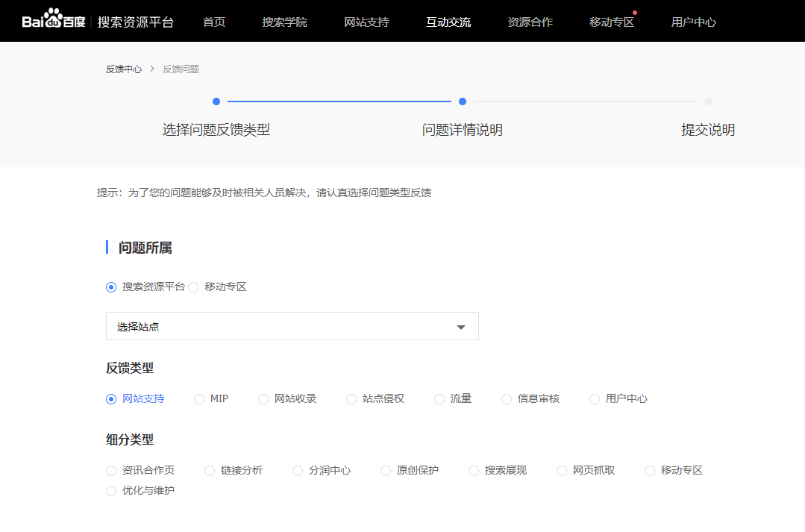Choose 链接分析 sub-type radio
The height and width of the screenshot is (532, 805).
210,471
